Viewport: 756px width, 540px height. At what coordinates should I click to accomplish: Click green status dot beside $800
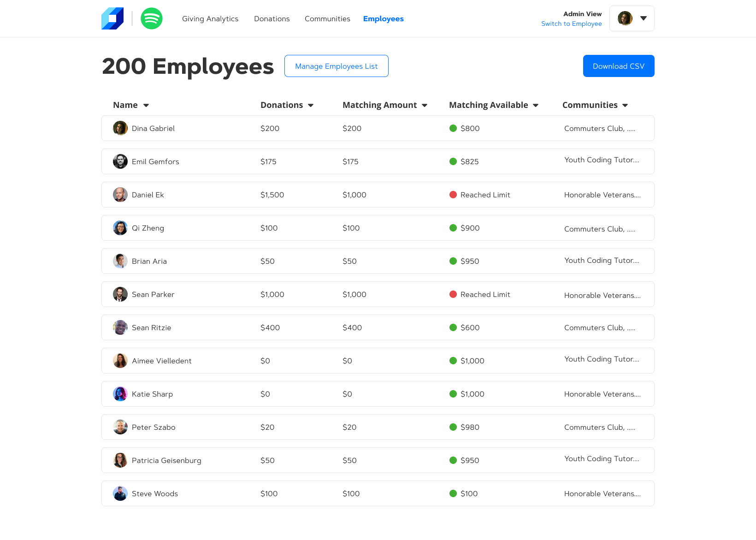tap(453, 128)
